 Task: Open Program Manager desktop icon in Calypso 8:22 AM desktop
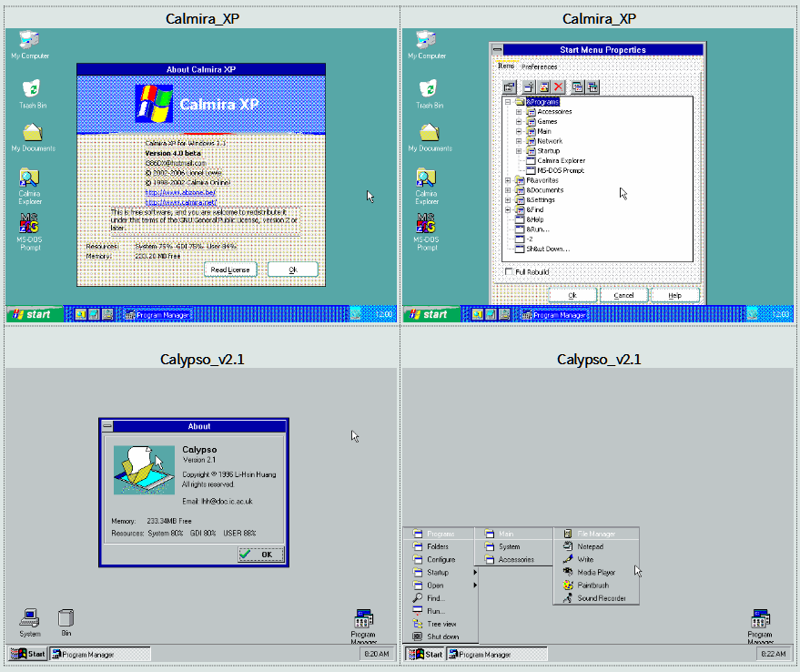point(760,626)
